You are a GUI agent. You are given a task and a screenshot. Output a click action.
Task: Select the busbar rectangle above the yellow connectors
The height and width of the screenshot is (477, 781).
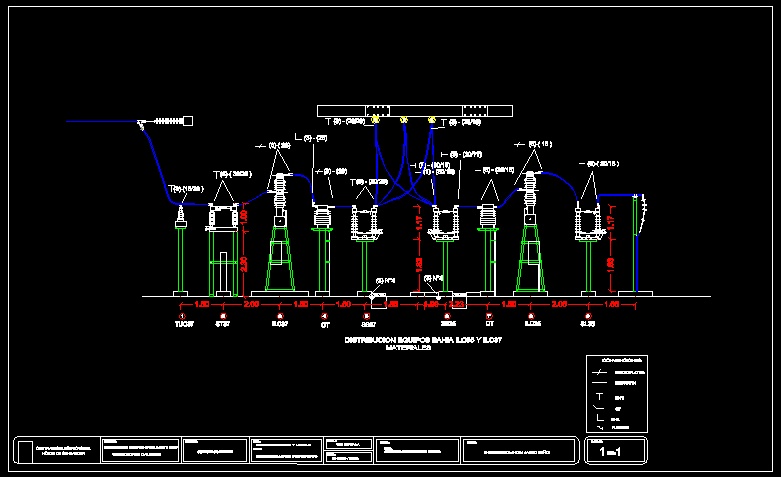point(415,111)
